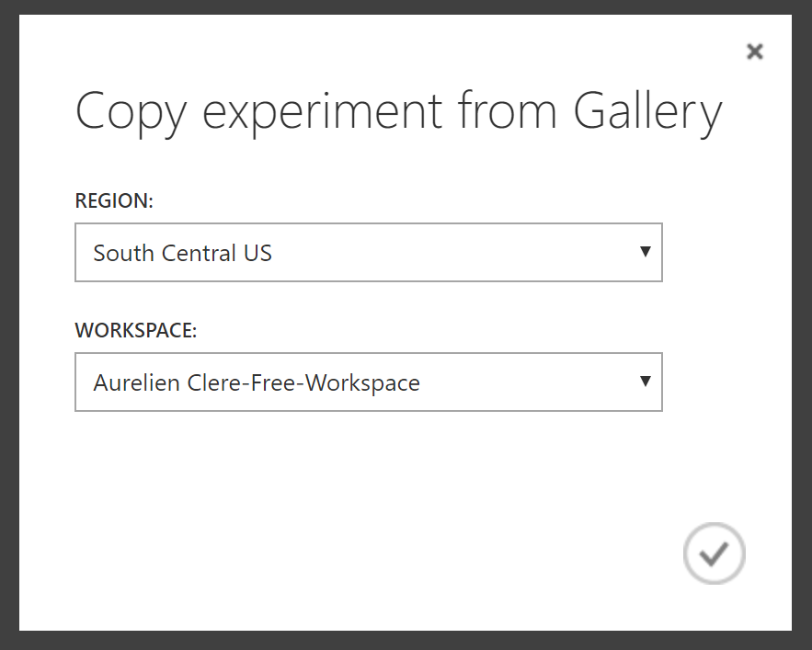Image resolution: width=812 pixels, height=650 pixels.
Task: Click the REGION label
Action: 114,201
